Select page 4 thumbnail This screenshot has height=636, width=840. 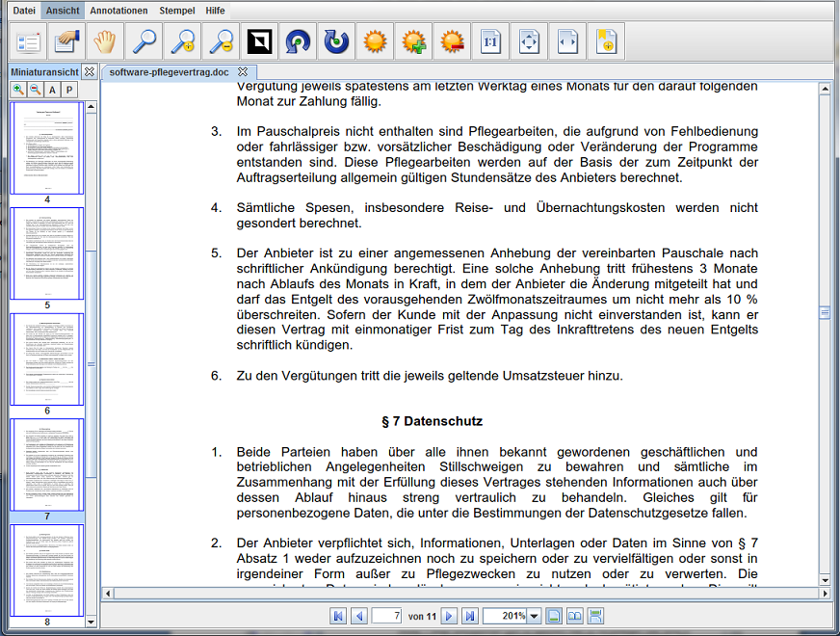click(46, 147)
